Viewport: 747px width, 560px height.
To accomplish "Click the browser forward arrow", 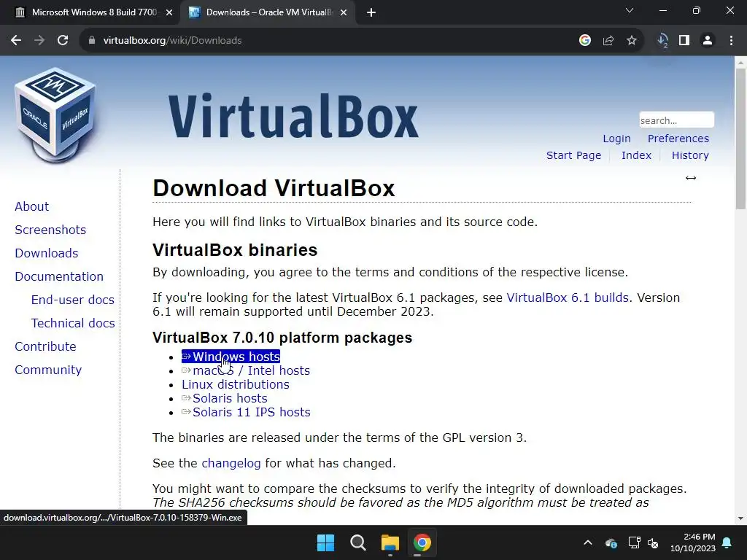I will coord(39,41).
